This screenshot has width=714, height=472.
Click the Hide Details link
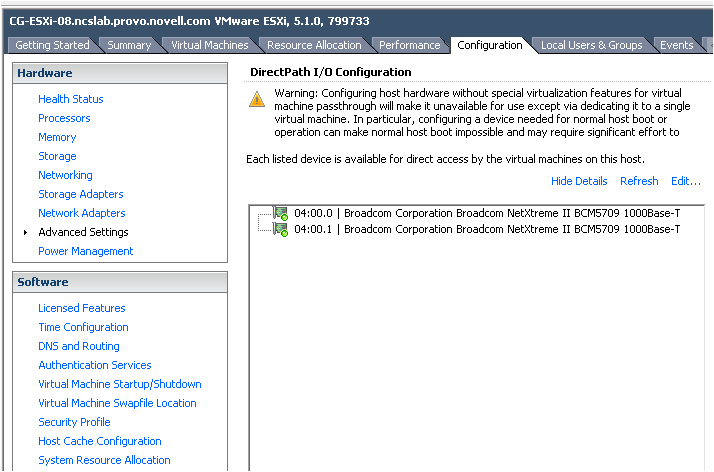pos(579,181)
